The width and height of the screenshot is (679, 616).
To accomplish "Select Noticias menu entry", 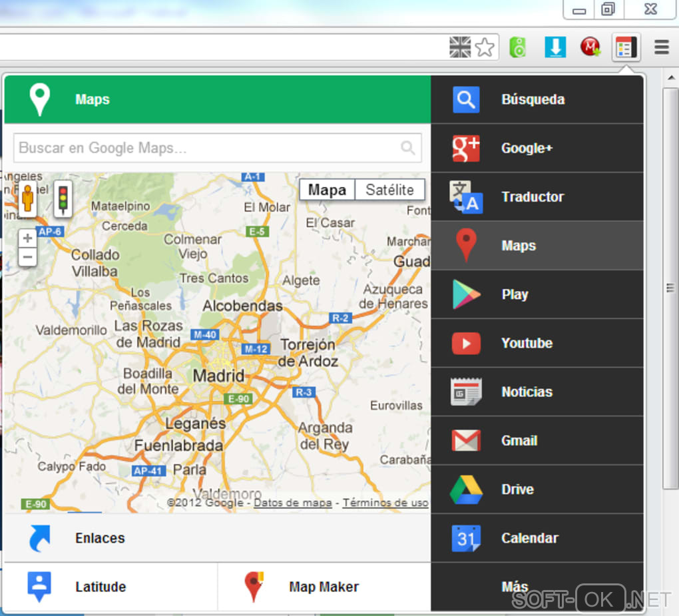I will tap(537, 392).
